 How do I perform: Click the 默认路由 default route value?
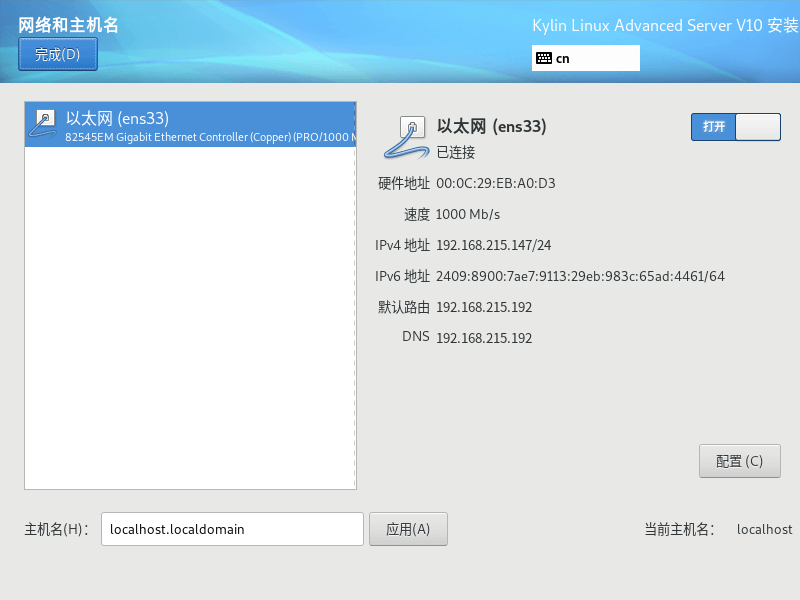pyautogui.click(x=484, y=307)
